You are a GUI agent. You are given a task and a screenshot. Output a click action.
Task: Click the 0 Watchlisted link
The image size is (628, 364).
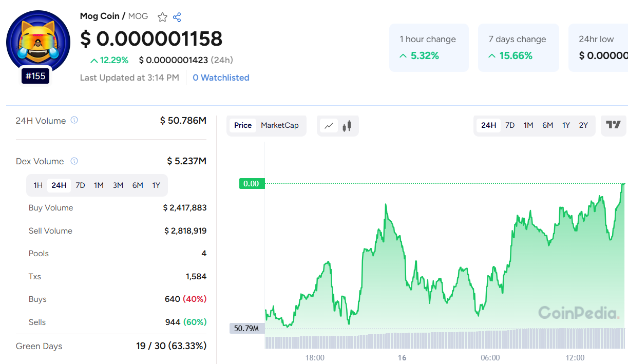click(x=221, y=78)
